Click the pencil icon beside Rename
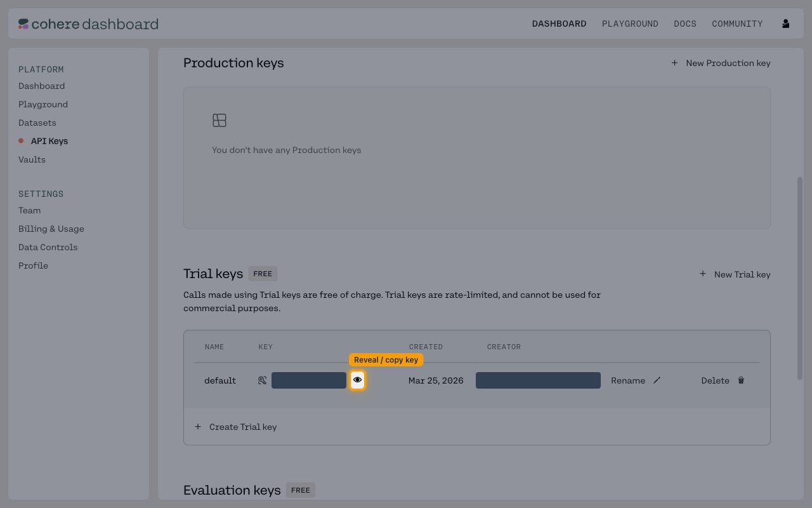The height and width of the screenshot is (508, 812). point(657,380)
